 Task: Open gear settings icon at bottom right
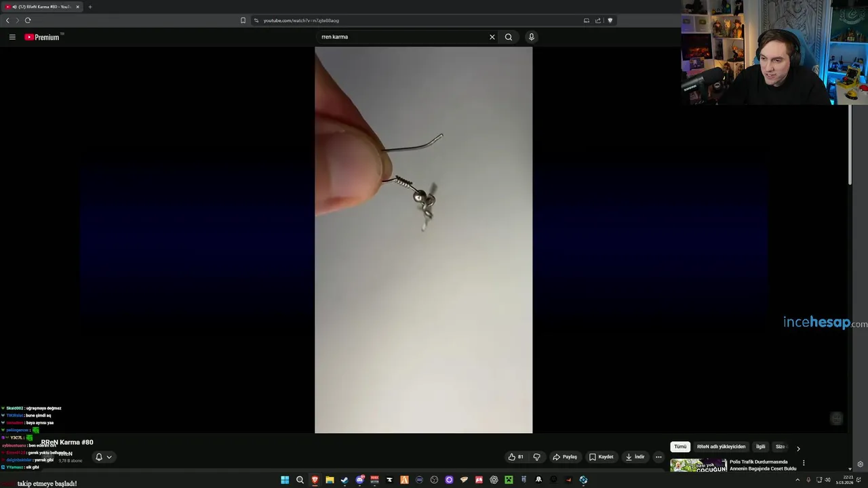coord(861,464)
